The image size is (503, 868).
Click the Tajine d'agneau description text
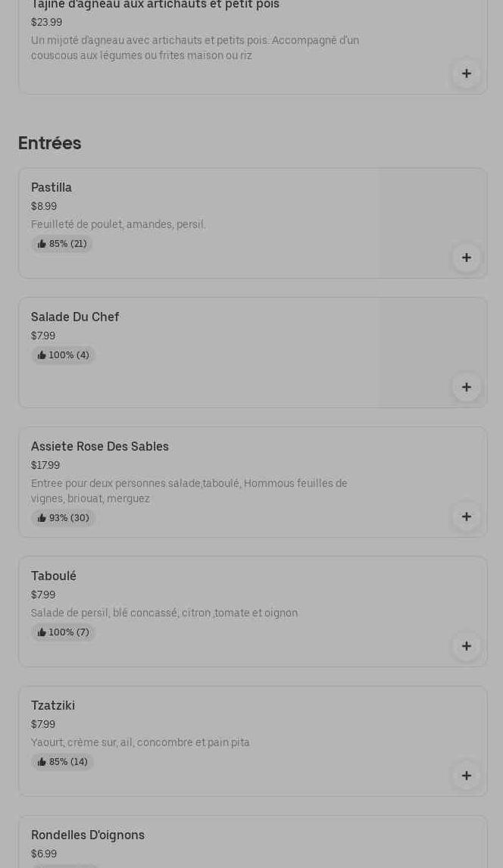point(195,48)
